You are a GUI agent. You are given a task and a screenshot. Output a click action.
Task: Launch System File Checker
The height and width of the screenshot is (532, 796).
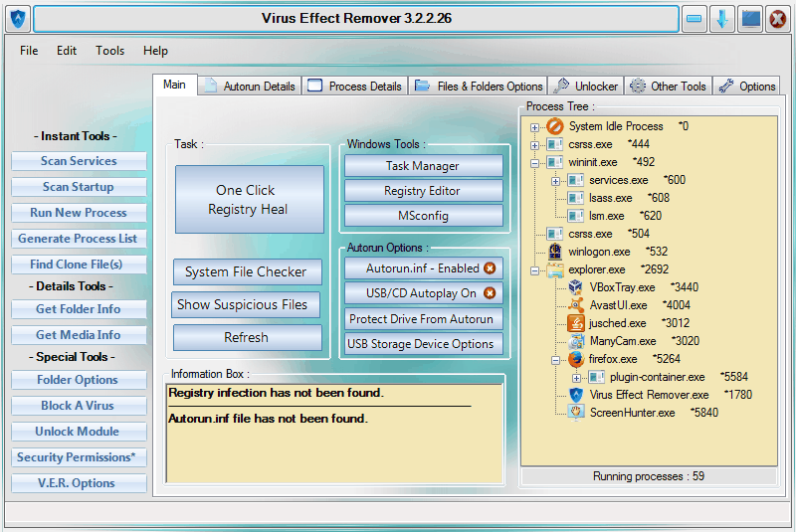247,271
